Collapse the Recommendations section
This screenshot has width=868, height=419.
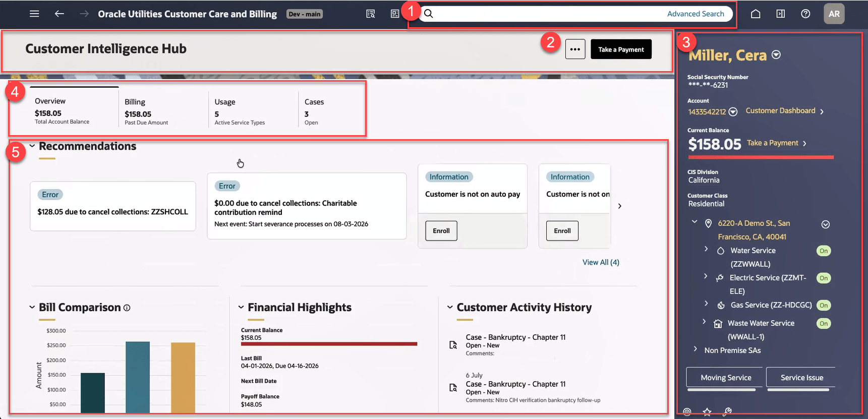point(32,146)
